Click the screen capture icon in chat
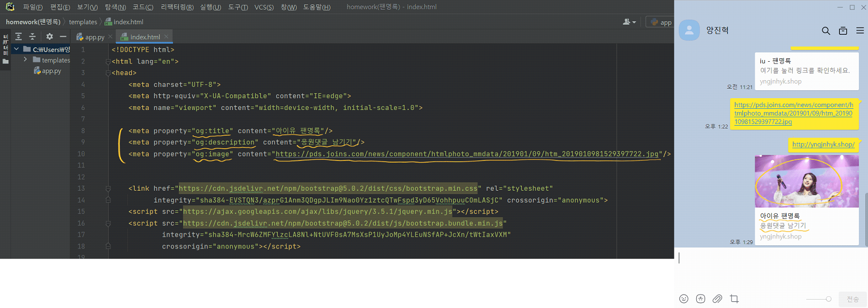Image resolution: width=868 pixels, height=308 pixels. coord(734,299)
